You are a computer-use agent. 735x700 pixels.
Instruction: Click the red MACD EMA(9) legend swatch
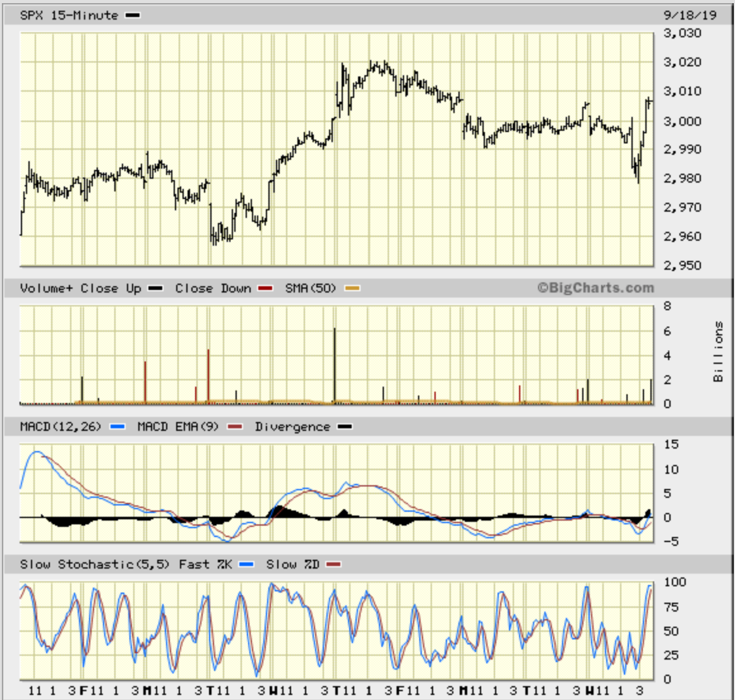[235, 426]
